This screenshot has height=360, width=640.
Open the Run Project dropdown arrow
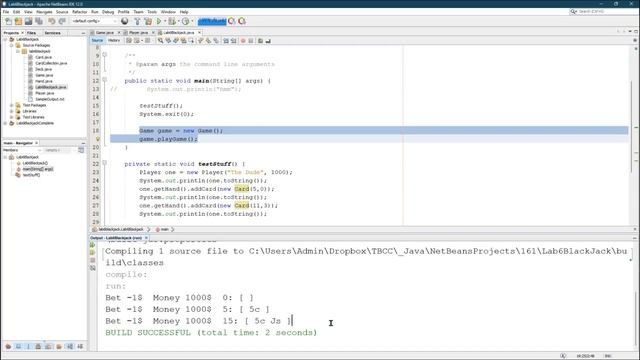pyautogui.click(x=164, y=21)
